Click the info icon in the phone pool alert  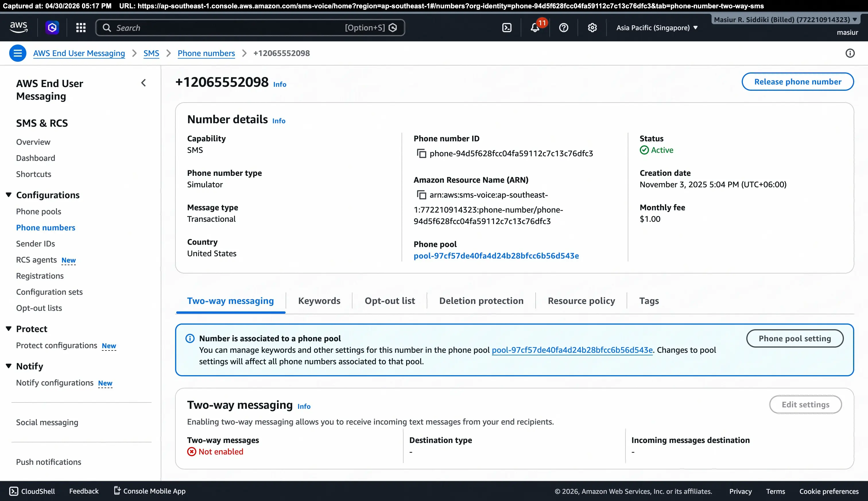coord(190,339)
